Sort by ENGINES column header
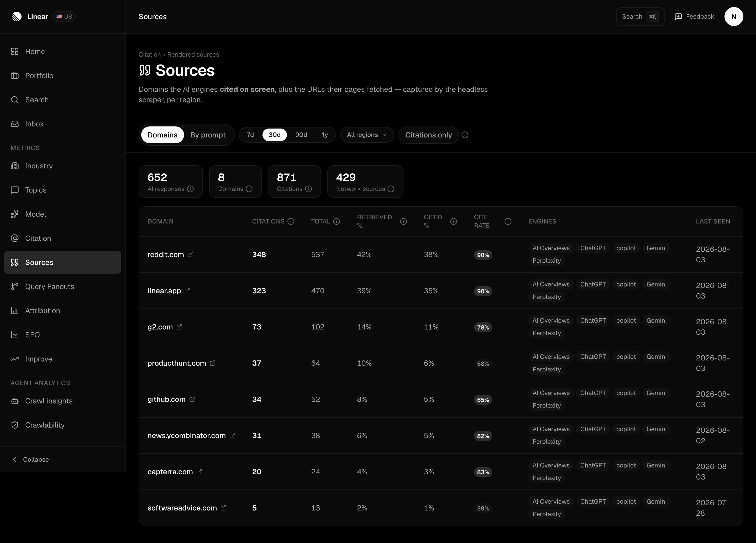Image resolution: width=756 pixels, height=543 pixels. coord(542,222)
